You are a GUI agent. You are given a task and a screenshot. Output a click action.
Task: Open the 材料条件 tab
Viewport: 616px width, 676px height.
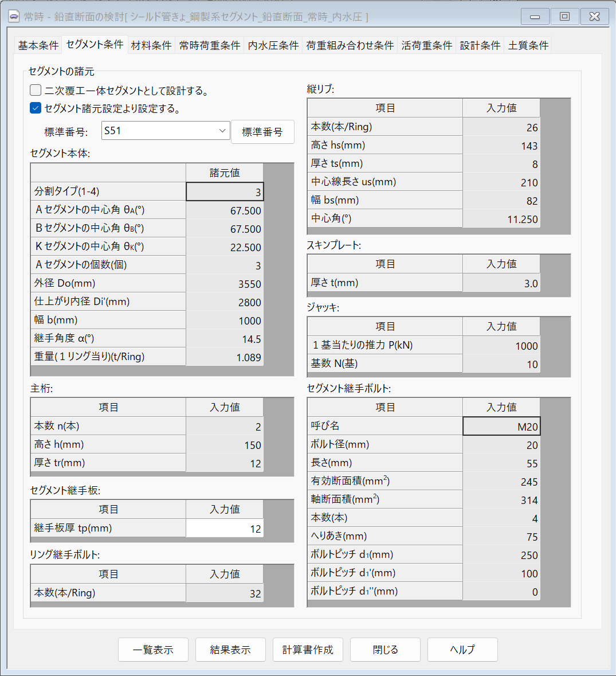[x=151, y=45]
